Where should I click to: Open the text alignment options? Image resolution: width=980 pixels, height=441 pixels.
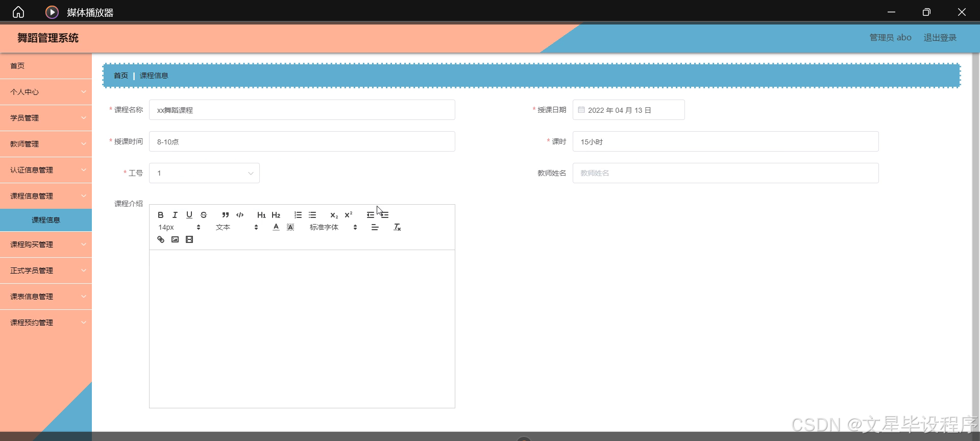tap(375, 227)
